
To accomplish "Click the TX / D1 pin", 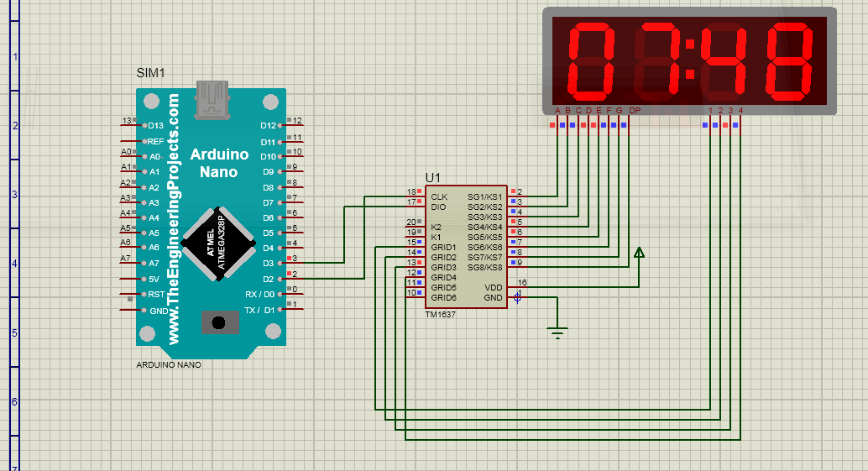I will pos(259,311).
